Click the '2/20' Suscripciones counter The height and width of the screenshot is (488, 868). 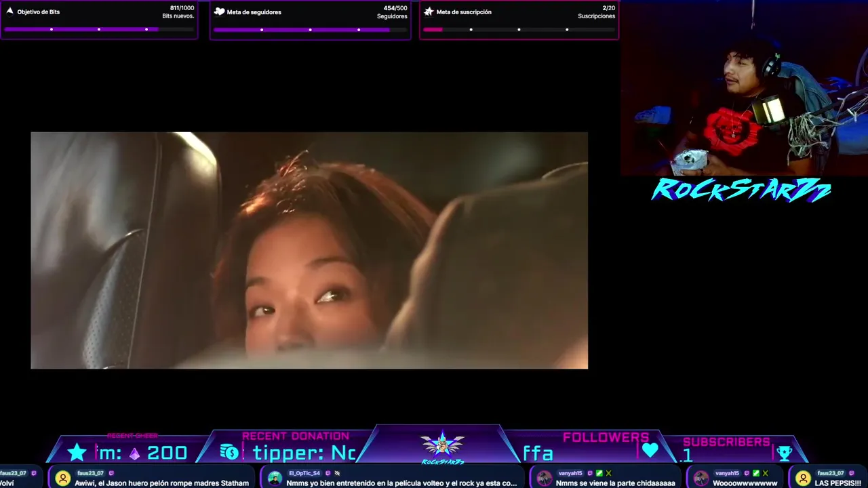pos(608,8)
